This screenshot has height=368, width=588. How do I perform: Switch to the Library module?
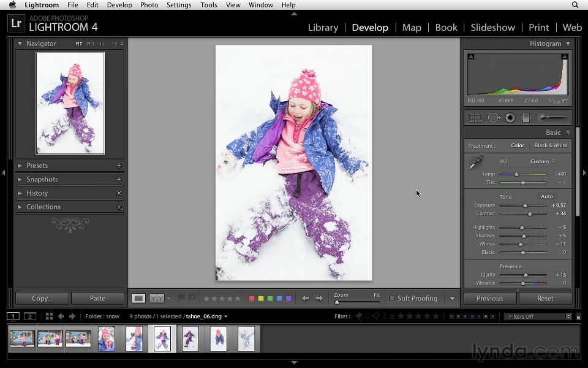pos(323,28)
